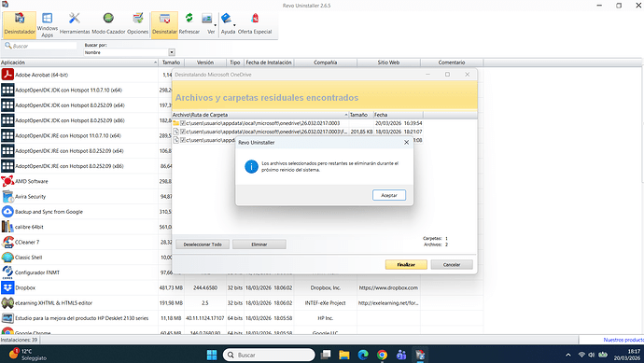Open Microsoft Edge from the taskbar
The width and height of the screenshot is (644, 363).
point(363,355)
